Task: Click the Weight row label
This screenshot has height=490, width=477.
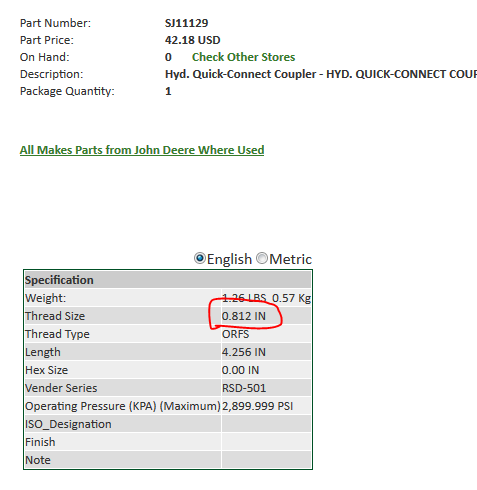Action: tap(46, 298)
